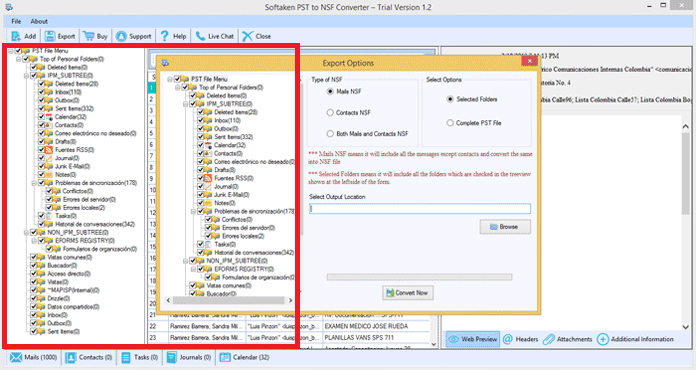Click the Browse button
696x370 pixels.
505,227
